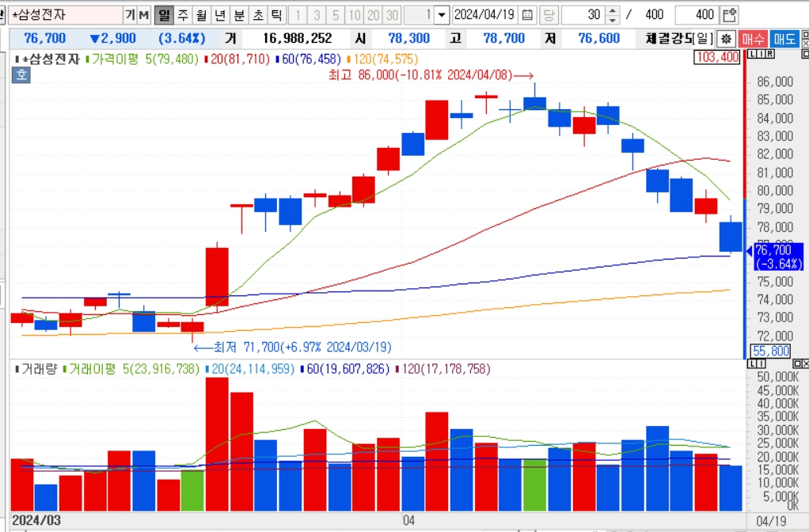Click the 삼성전자 stock name input field
Viewport: 809px width, 532px height.
66,15
